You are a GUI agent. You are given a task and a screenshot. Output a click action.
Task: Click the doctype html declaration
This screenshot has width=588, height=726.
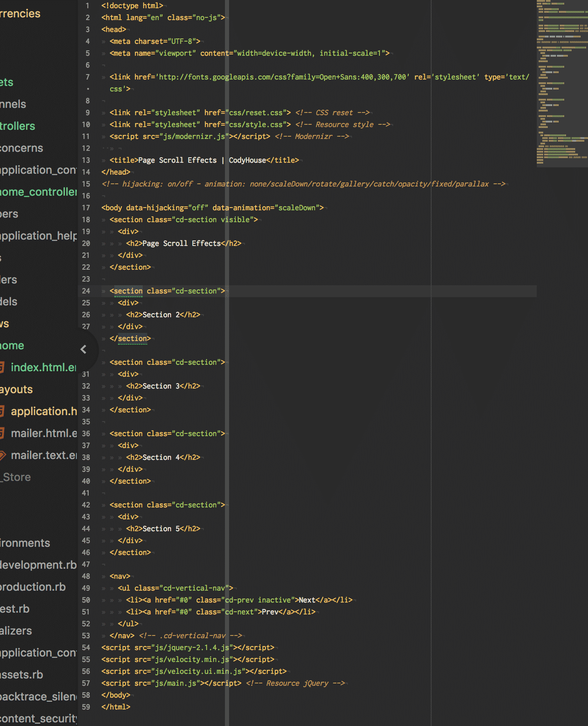coord(132,6)
